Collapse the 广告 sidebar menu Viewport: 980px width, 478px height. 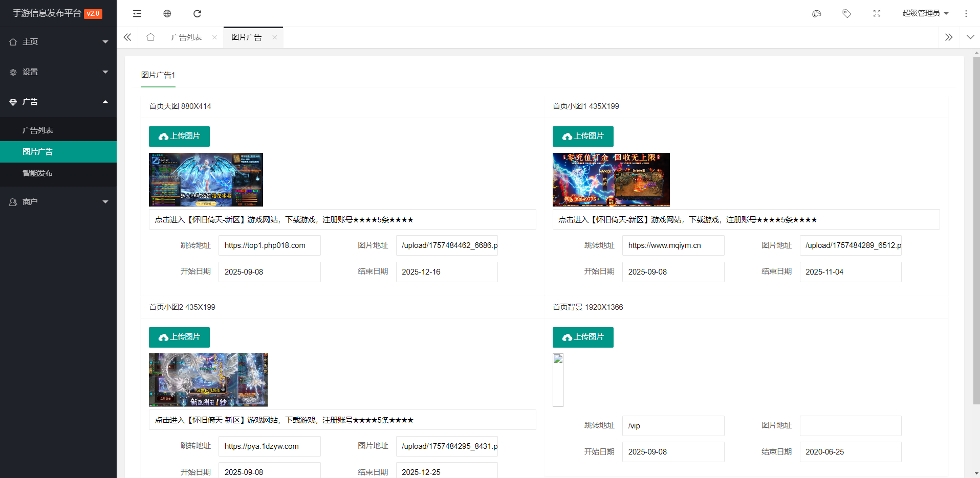(58, 102)
